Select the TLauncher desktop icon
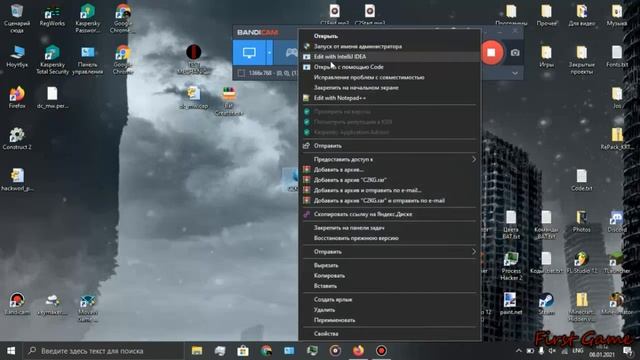This screenshot has height=360, width=640. [x=617, y=262]
